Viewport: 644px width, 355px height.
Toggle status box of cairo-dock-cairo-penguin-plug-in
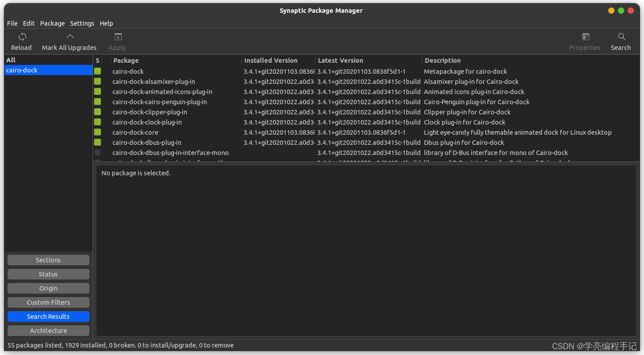point(97,102)
